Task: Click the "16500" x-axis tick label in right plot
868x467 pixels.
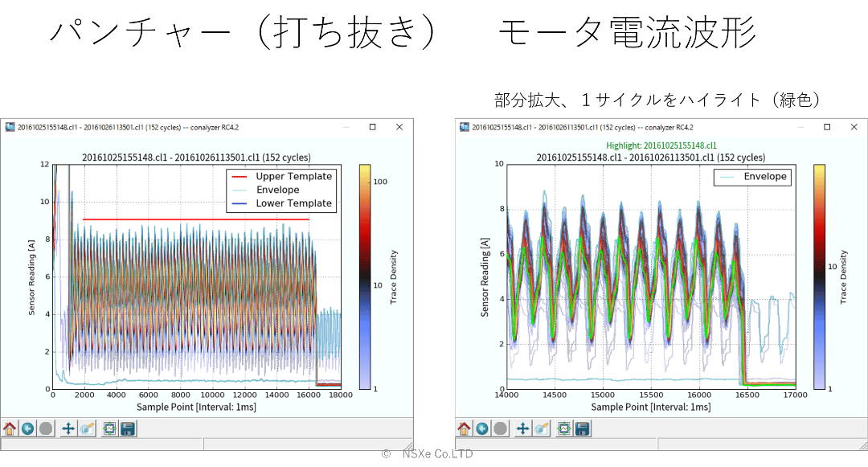Action: pos(747,395)
